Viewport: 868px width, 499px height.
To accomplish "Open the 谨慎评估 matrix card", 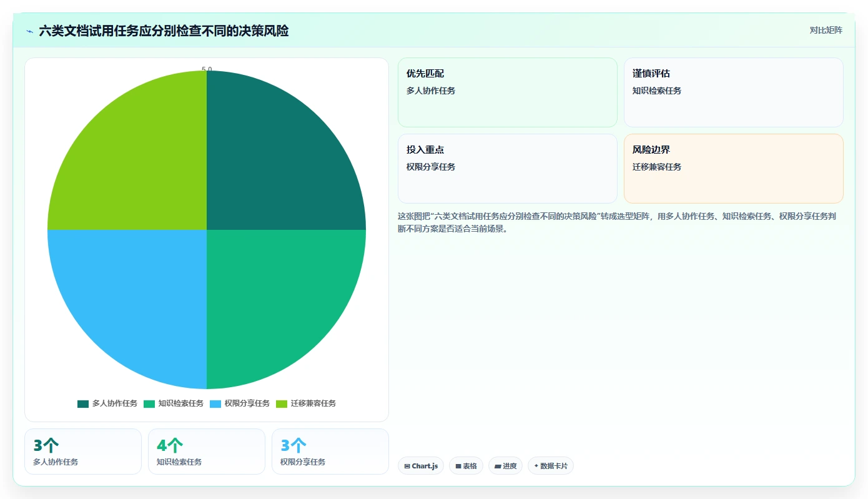I will (734, 92).
